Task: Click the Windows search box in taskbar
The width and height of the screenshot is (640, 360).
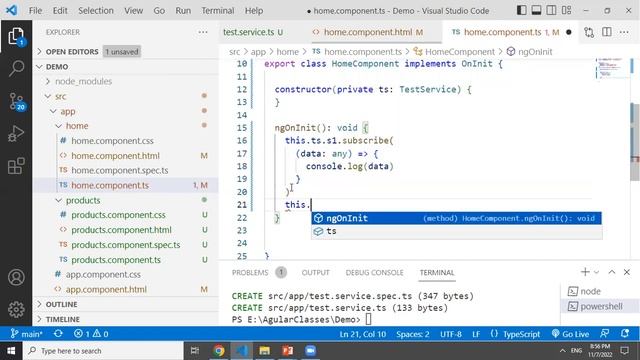Action: 103,351
